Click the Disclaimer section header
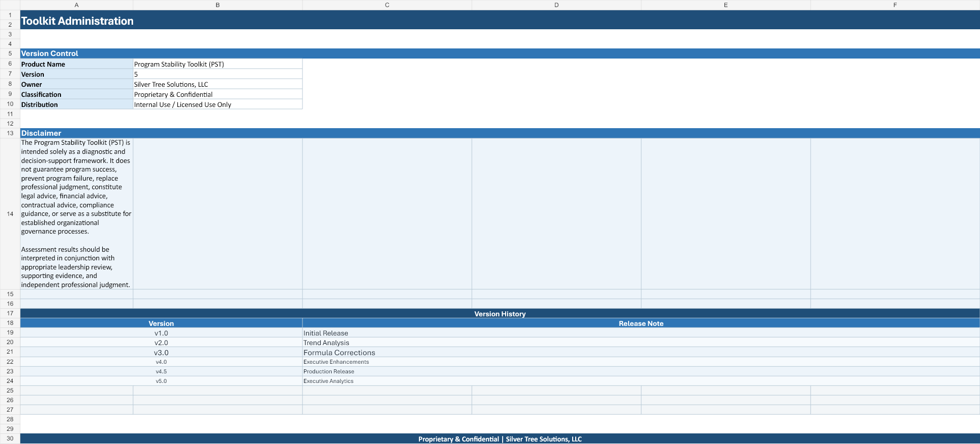 pyautogui.click(x=500, y=133)
